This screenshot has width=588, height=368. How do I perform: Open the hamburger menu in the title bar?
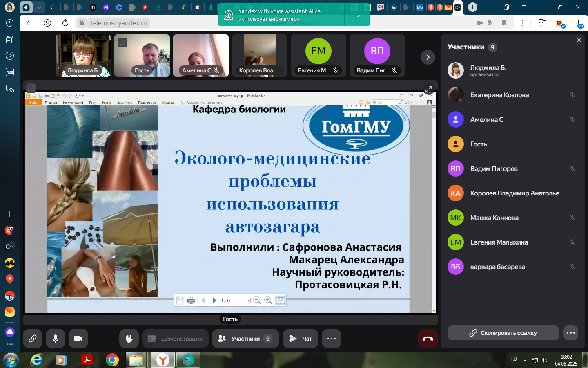(524, 7)
